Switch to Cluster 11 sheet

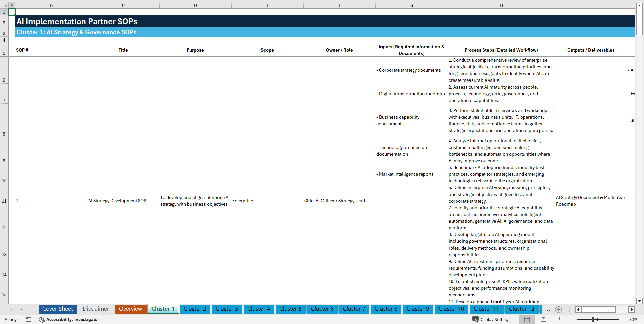486,309
